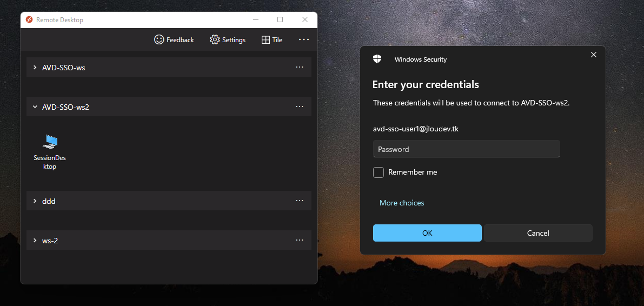
Task: Minimize the Remote Desktop window
Action: [x=255, y=19]
